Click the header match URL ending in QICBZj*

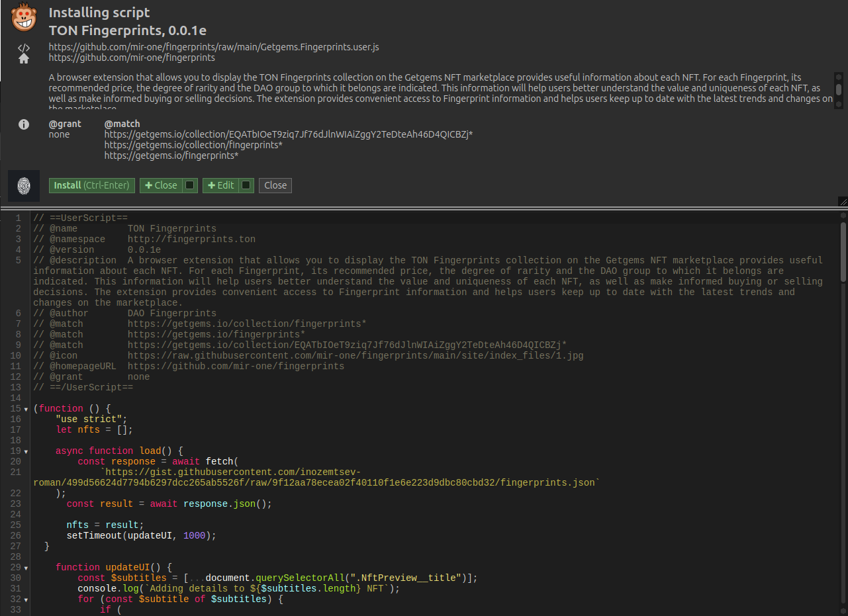coord(289,134)
